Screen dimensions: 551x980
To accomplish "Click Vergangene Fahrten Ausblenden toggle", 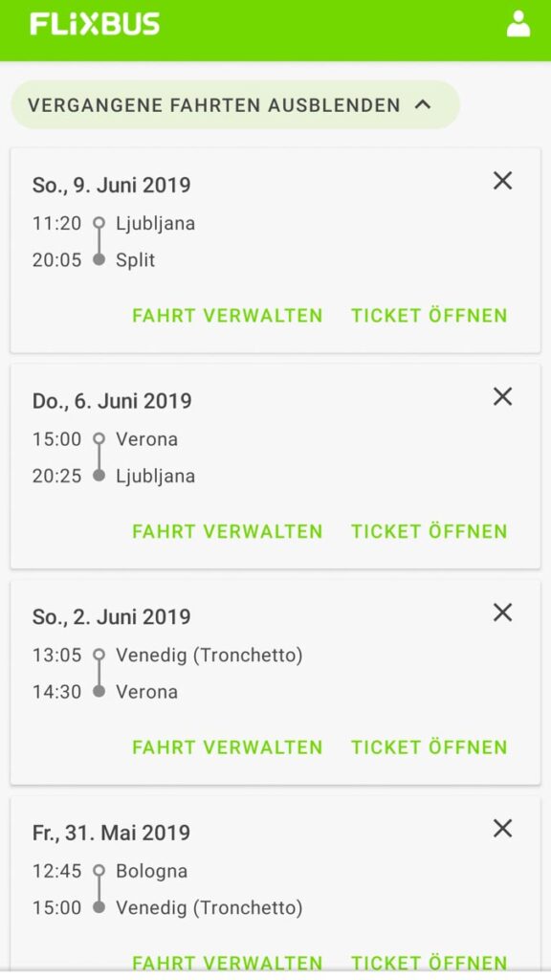I will [235, 104].
